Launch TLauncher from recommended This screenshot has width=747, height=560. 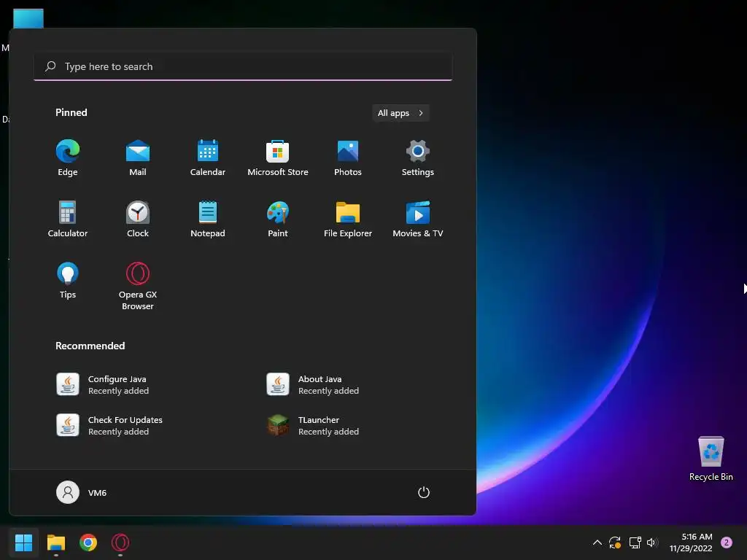313,425
